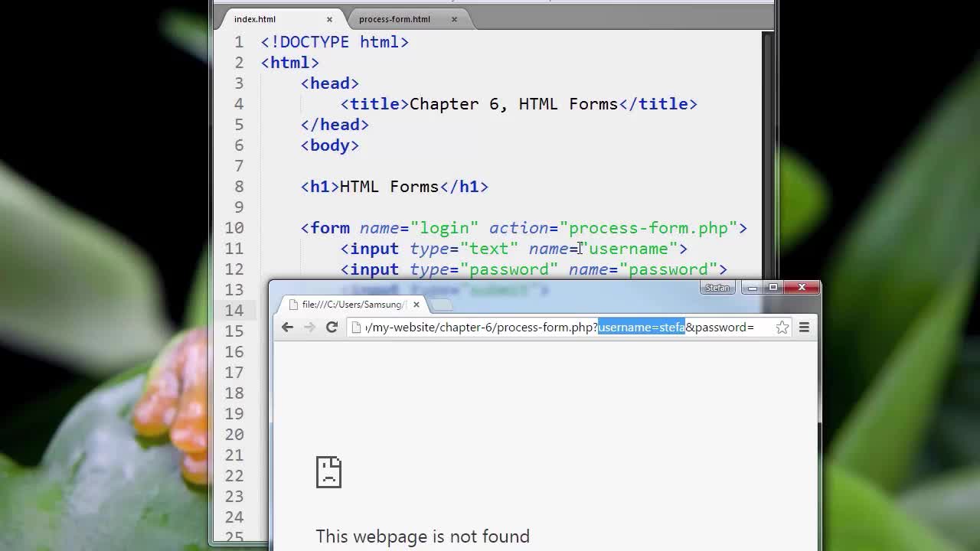Screen dimensions: 980x551
Task: Click the Stefan user profile button
Action: [717, 288]
